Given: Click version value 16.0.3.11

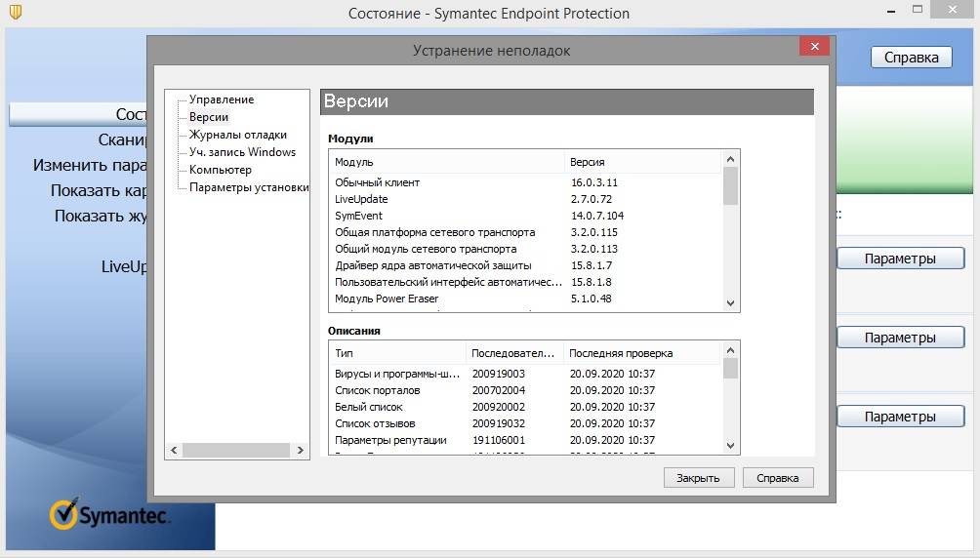Looking at the screenshot, I should click(594, 182).
